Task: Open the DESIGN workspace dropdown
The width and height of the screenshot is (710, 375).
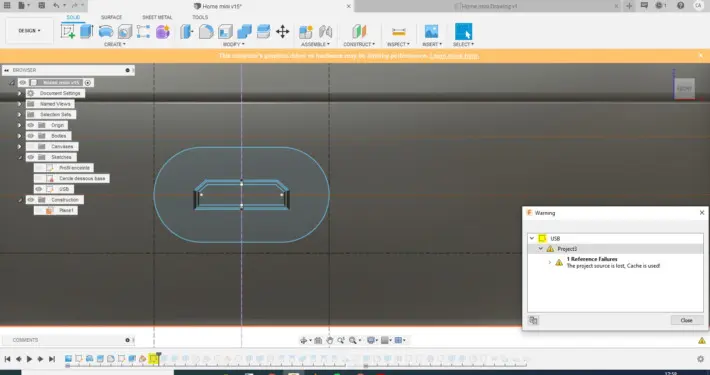Action: point(29,31)
